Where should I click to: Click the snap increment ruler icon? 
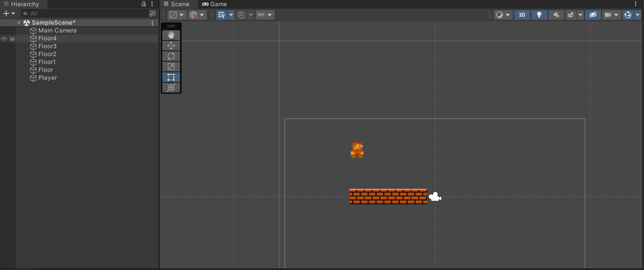pyautogui.click(x=261, y=15)
